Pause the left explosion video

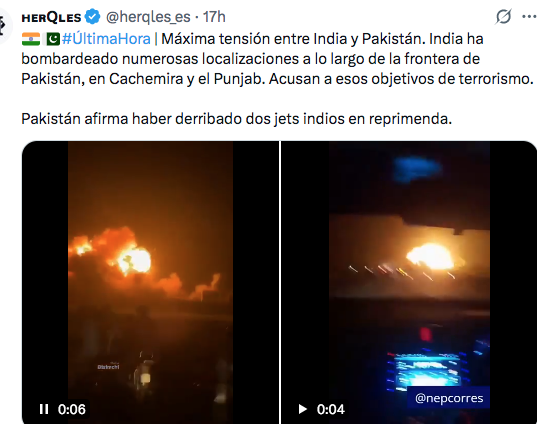point(44,409)
